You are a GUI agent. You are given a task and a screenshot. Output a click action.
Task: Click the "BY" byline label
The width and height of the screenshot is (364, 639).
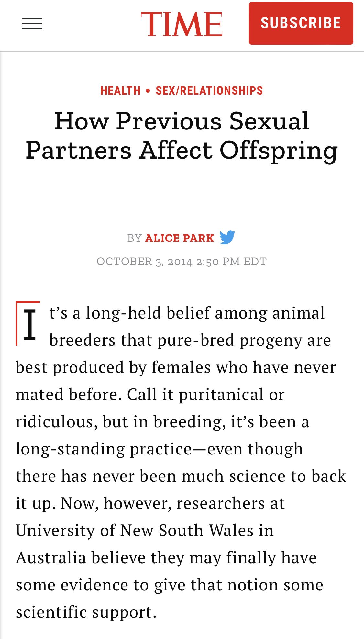tap(134, 238)
